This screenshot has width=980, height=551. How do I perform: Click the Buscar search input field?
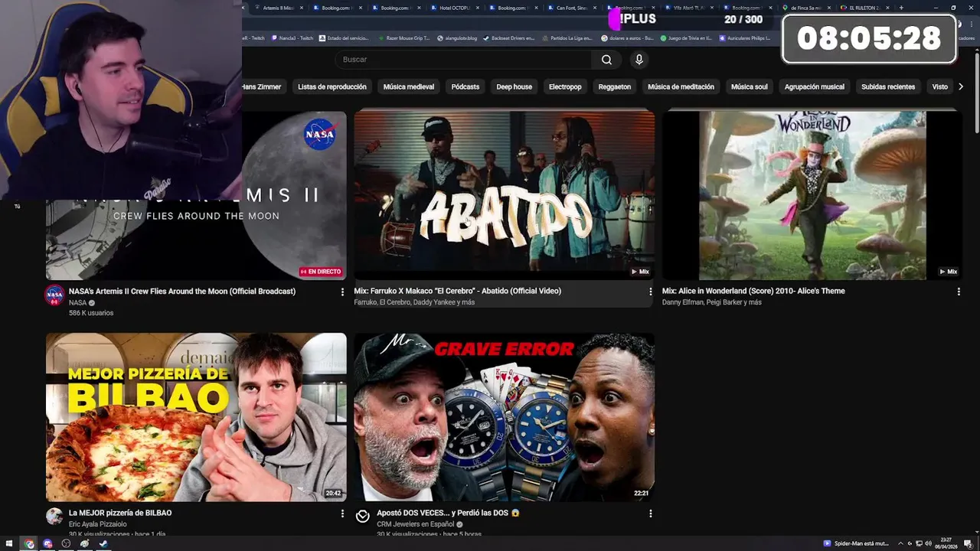[463, 60]
